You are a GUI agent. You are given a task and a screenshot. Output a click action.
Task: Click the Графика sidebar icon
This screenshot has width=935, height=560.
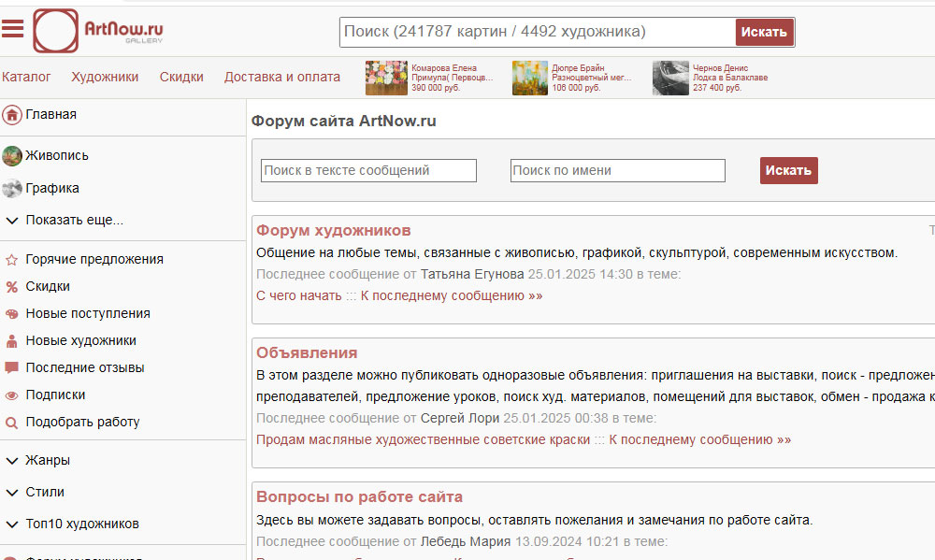point(12,189)
